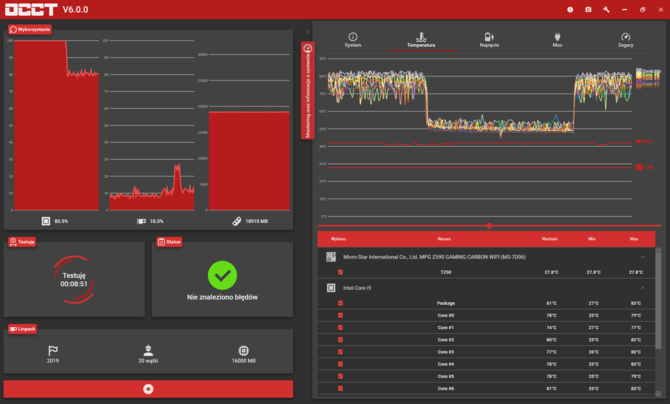This screenshot has height=404, width=670.
Task: Click the threads icon labeled 20 wątki
Action: 148,351
